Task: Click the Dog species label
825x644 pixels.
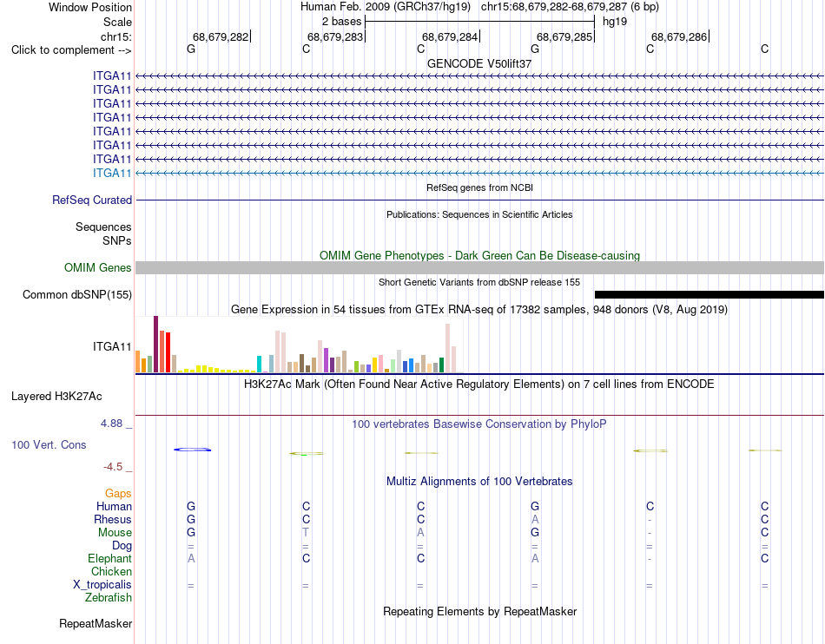Action: pyautogui.click(x=122, y=546)
